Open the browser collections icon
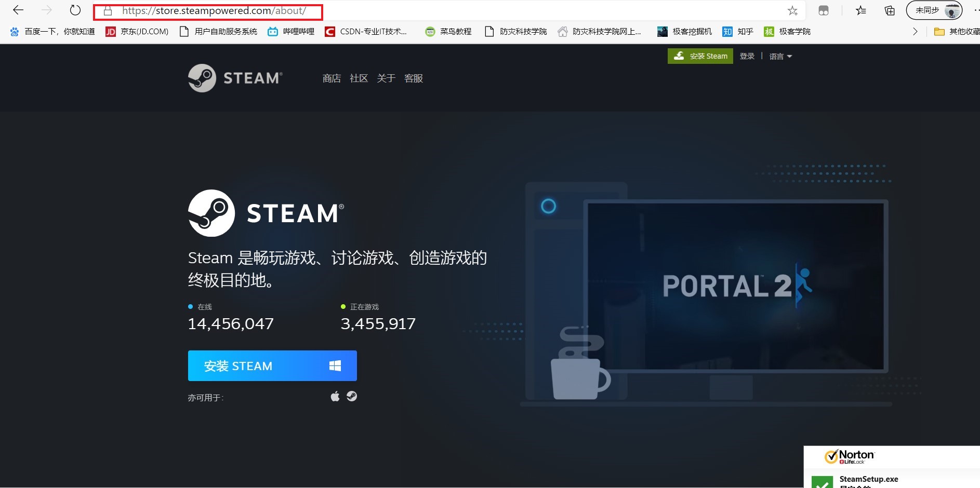 (890, 10)
